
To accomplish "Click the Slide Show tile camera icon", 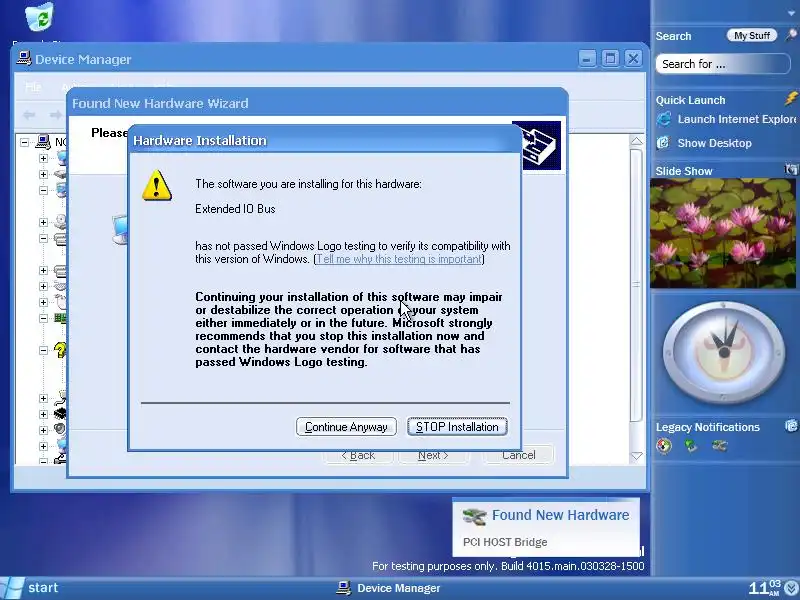I will tap(791, 169).
